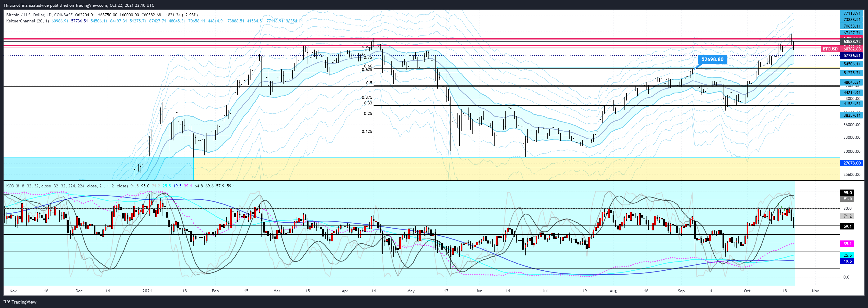Click the BTCUSD symbol tag on price line
Viewport: 868px width, 308px height.
[x=830, y=49]
